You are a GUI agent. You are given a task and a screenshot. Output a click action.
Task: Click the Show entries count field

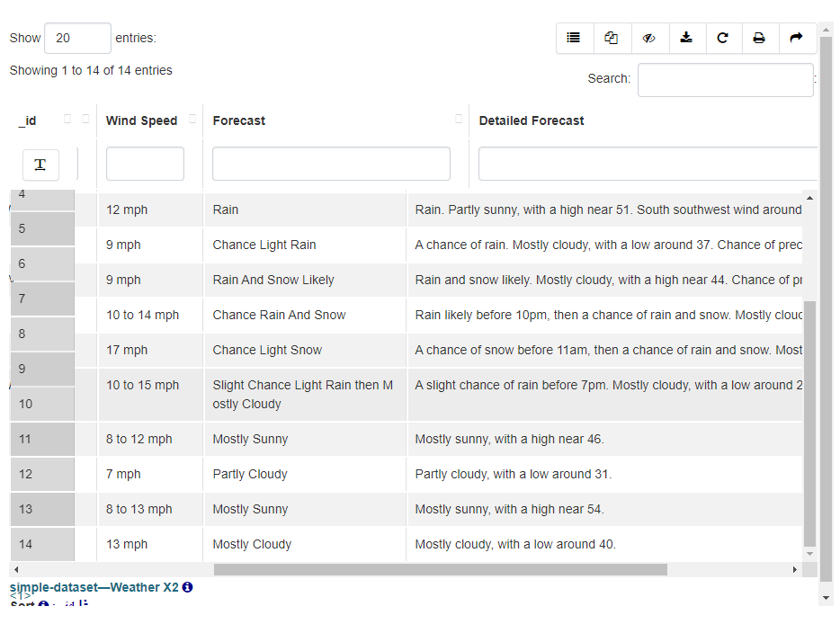pyautogui.click(x=77, y=38)
